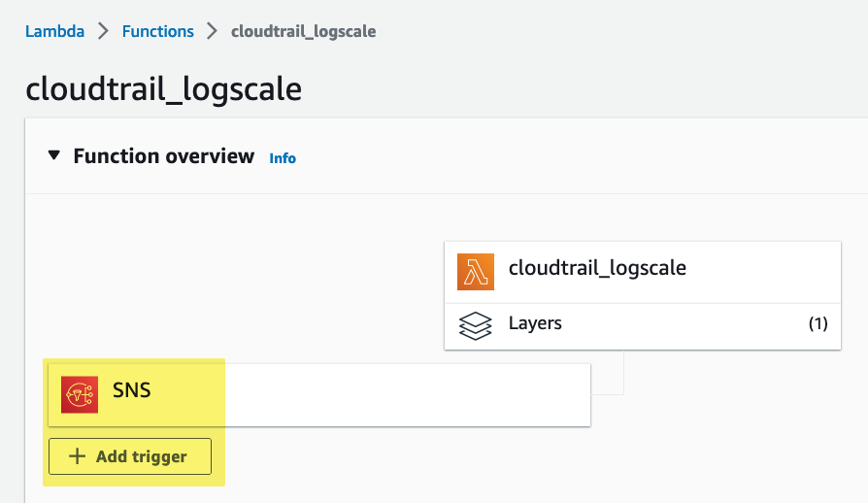Click cloudtrail_logscale breadcrumb text

tap(303, 31)
